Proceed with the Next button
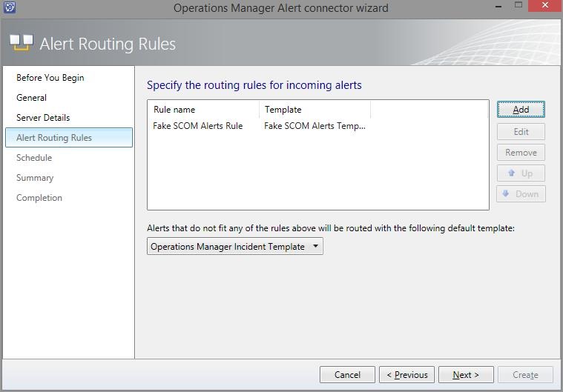 [466, 375]
